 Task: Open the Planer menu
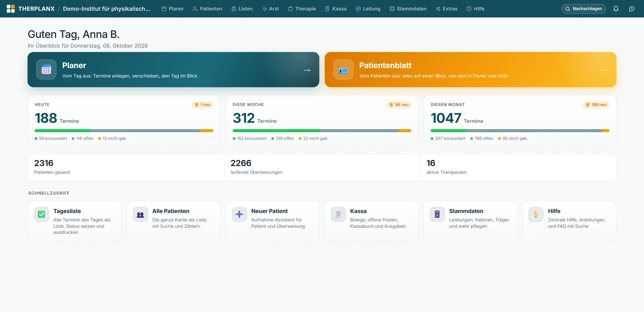click(x=173, y=9)
